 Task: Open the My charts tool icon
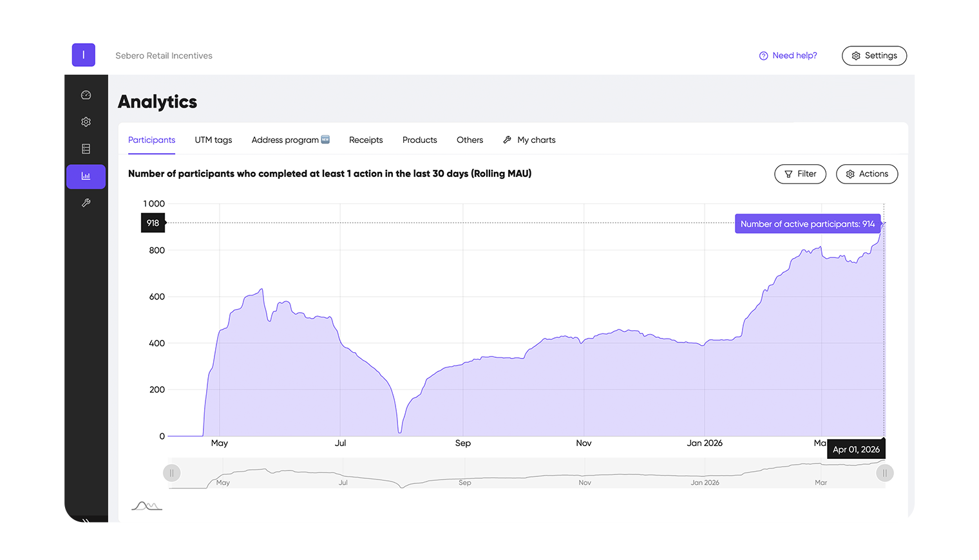coord(508,139)
